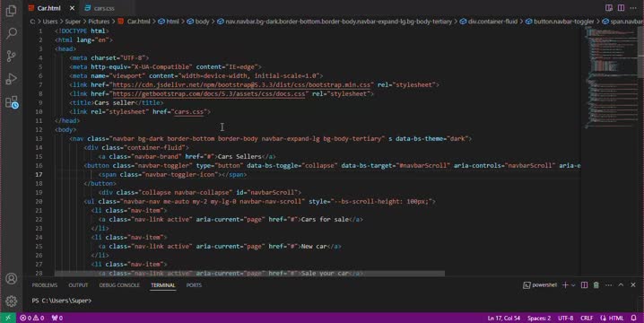The height and width of the screenshot is (323, 644).
Task: Switch to the Output panel tab
Action: 78,284
